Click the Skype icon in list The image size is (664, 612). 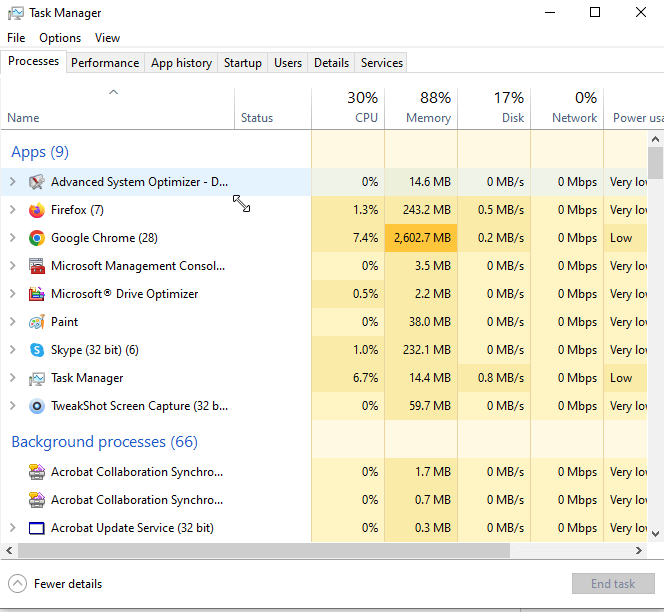(37, 350)
